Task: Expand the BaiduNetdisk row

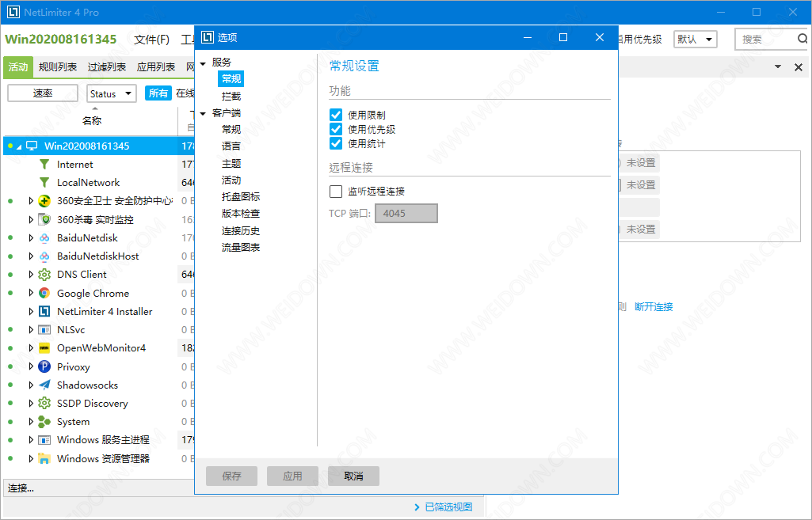Action: point(31,238)
